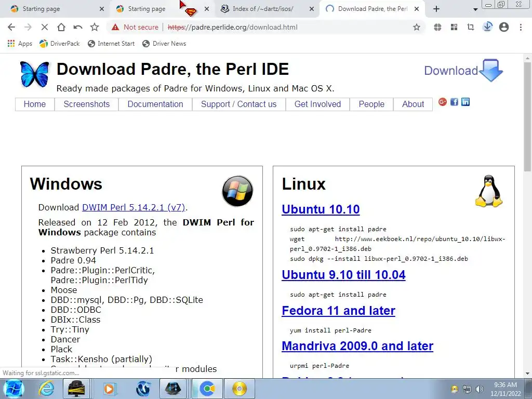Open the tab search dropdown arrow
The height and width of the screenshot is (399, 532).
tap(475, 9)
